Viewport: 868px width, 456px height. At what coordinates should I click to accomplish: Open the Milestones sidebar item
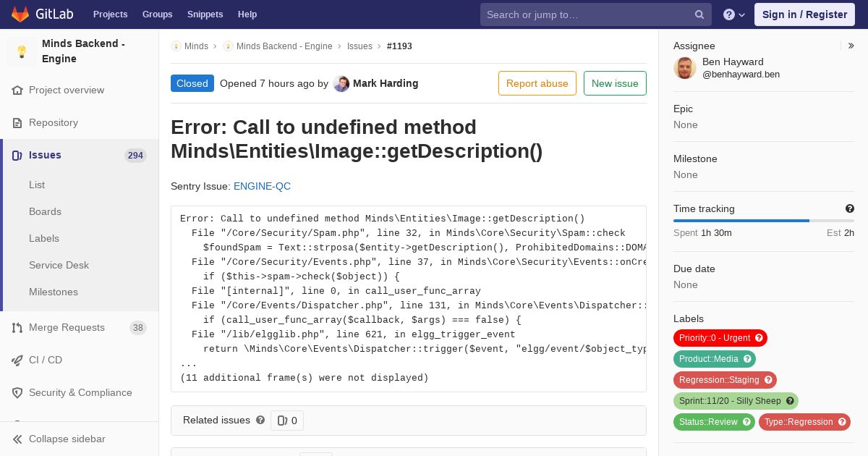click(x=54, y=292)
